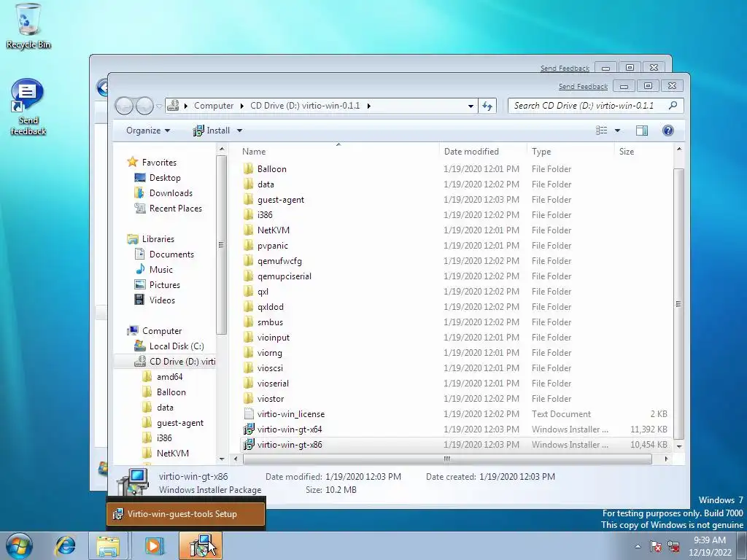Select the NetKVM folder row in file list

point(455,230)
